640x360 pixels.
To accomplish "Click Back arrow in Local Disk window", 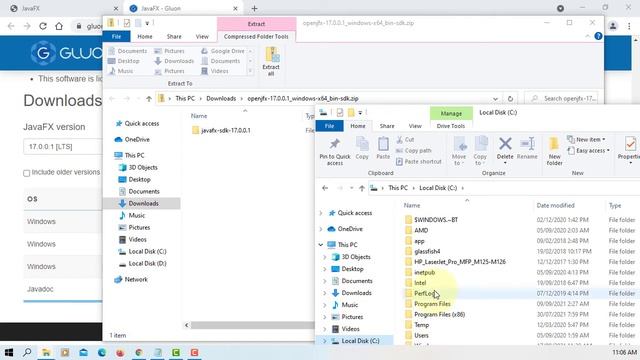I will coord(325,188).
